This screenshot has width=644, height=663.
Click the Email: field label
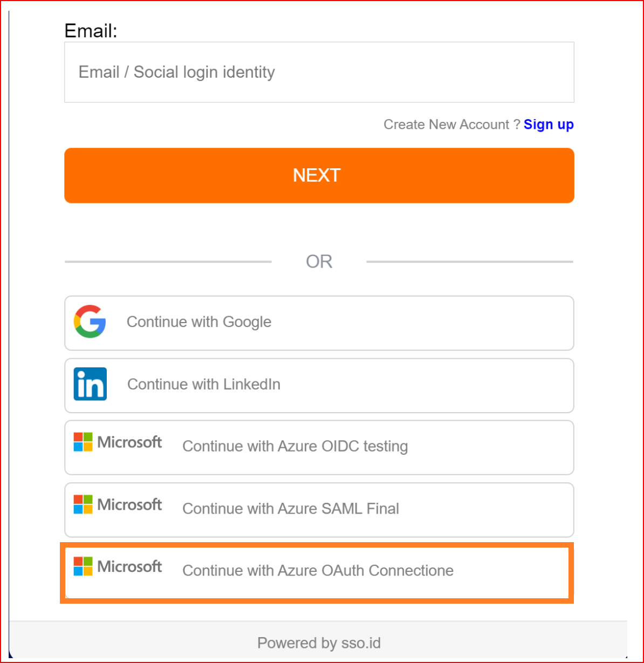coord(91,31)
